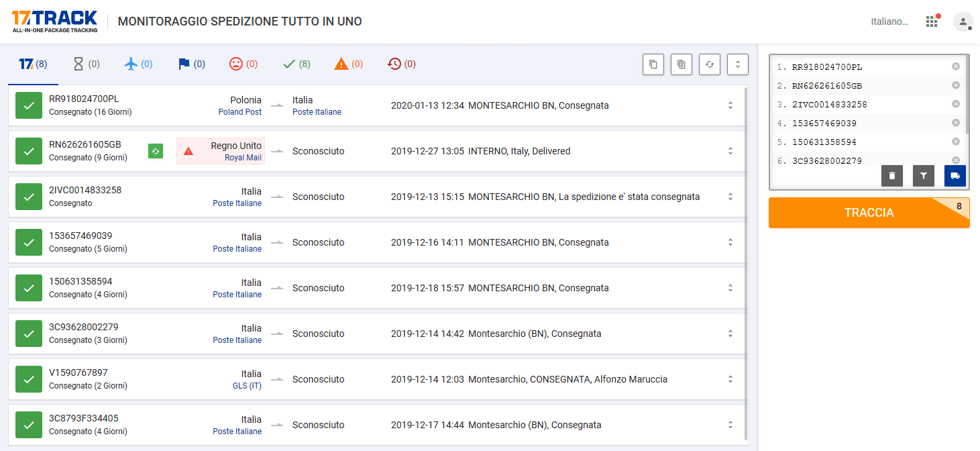Toggle green checkmark box for 153657469039
This screenshot has height=451, width=980.
pyautogui.click(x=29, y=242)
